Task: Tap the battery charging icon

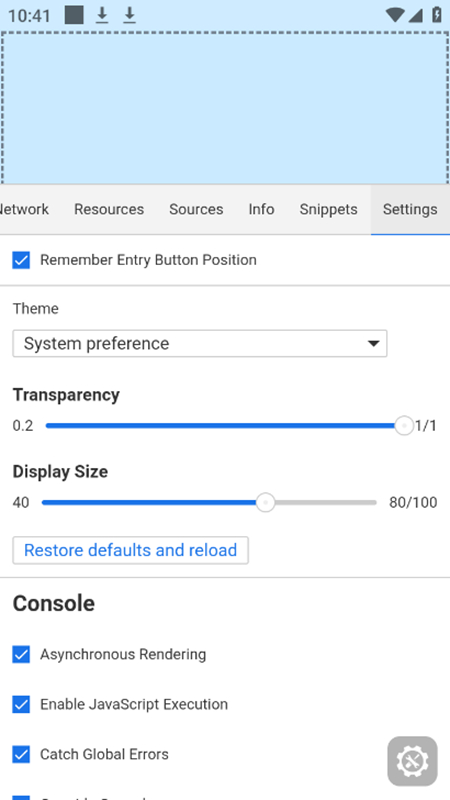Action: point(437,15)
